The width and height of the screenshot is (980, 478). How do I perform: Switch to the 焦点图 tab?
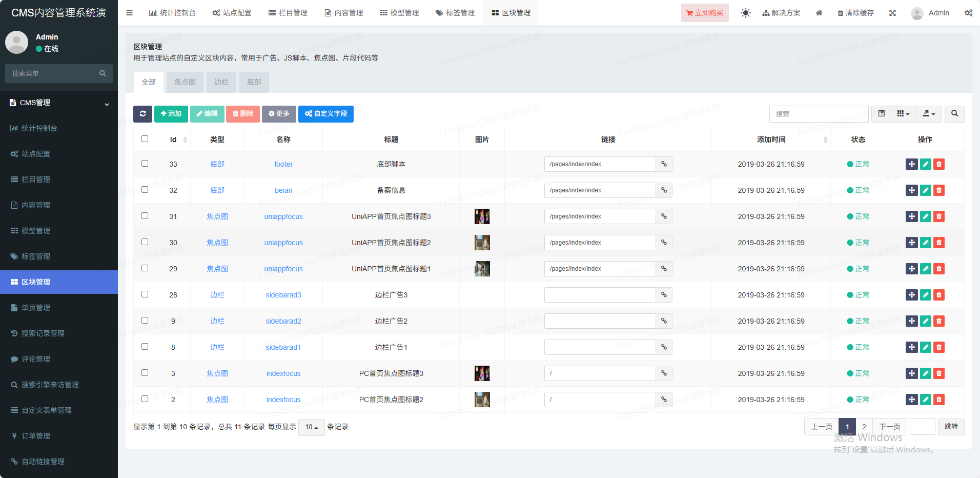185,82
